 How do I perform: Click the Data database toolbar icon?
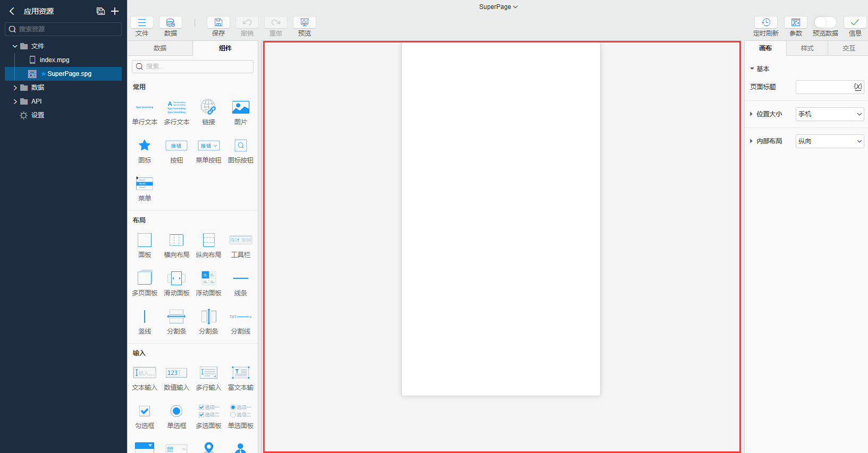[170, 22]
